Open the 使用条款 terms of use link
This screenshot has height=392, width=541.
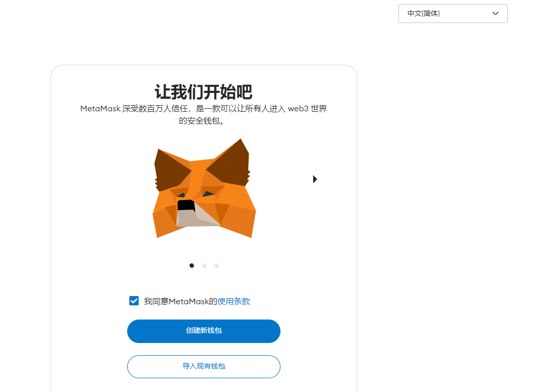tap(233, 301)
